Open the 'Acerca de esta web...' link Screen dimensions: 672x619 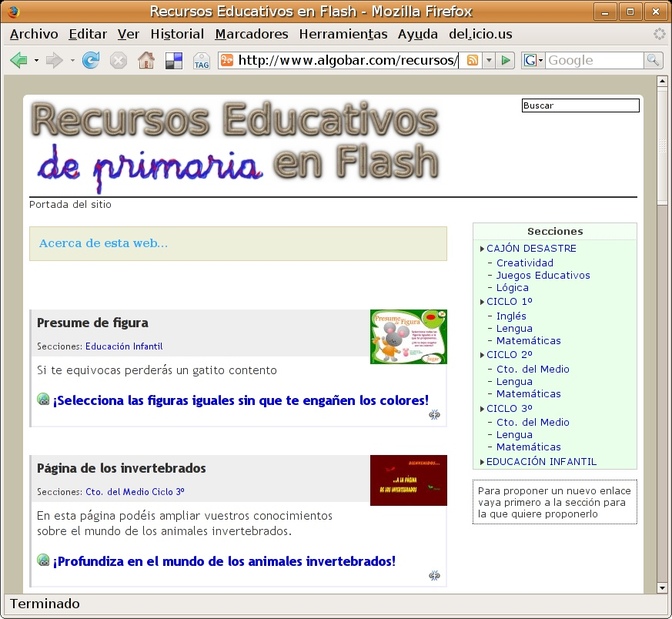click(103, 243)
